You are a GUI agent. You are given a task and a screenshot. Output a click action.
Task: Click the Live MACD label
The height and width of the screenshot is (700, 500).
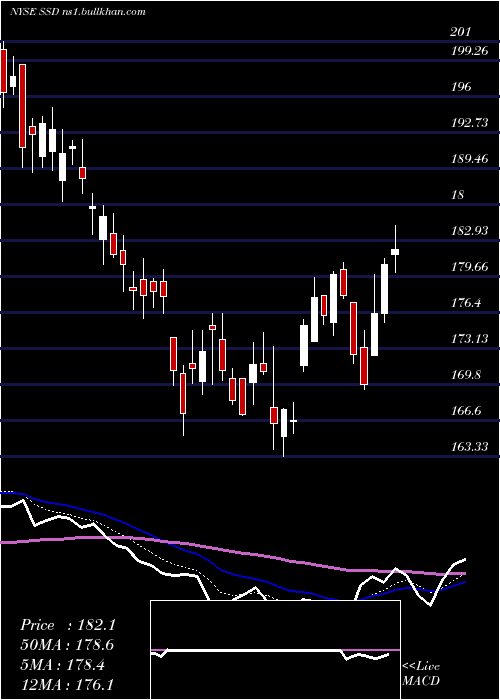[x=421, y=674]
